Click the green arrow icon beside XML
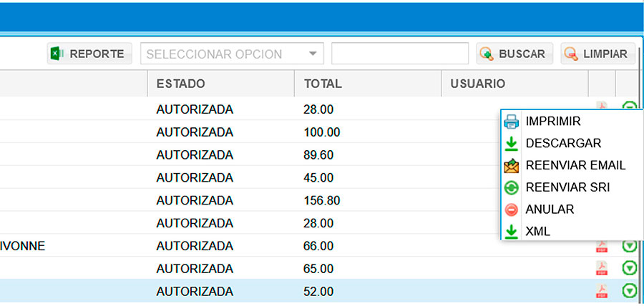 [x=512, y=232]
